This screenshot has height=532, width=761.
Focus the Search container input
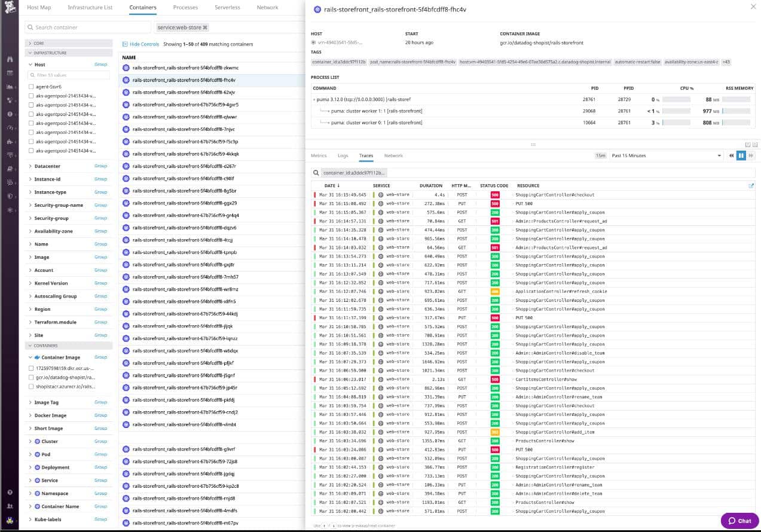pyautogui.click(x=88, y=27)
